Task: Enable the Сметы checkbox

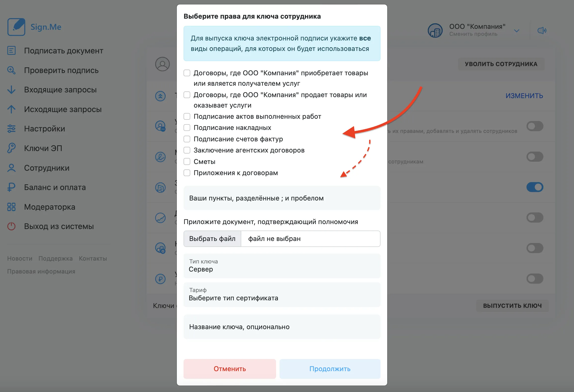Action: [x=187, y=161]
